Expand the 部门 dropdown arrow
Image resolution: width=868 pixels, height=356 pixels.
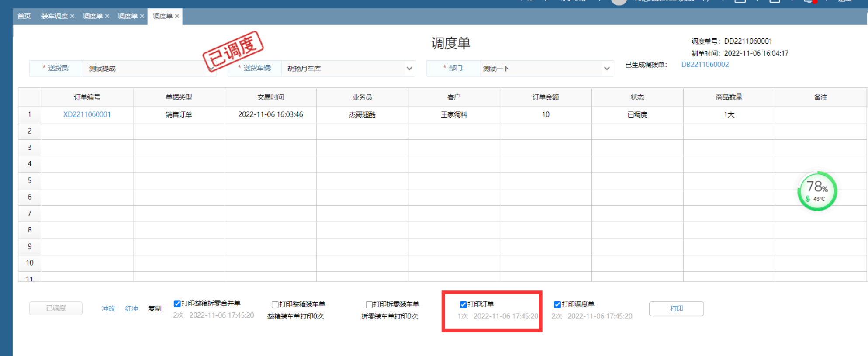606,69
